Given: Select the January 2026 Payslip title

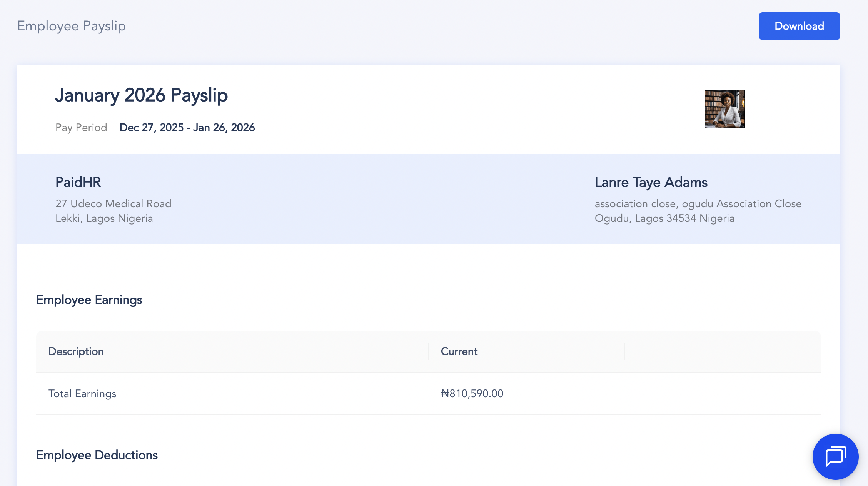Looking at the screenshot, I should tap(142, 95).
